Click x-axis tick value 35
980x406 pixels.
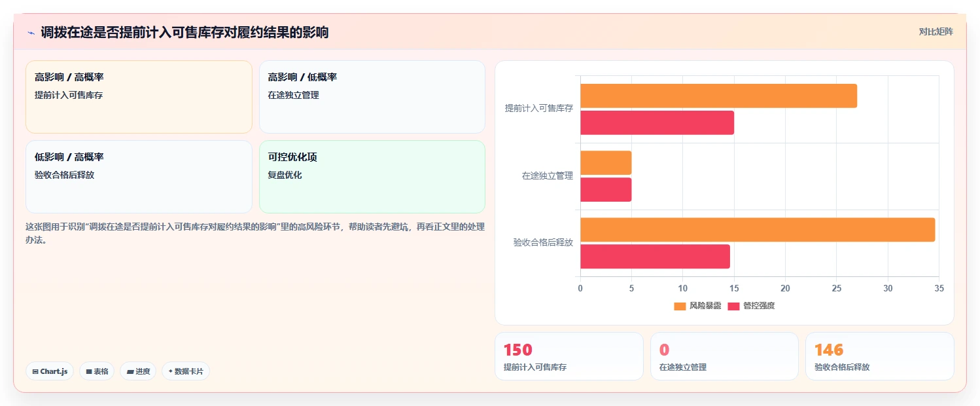point(939,288)
